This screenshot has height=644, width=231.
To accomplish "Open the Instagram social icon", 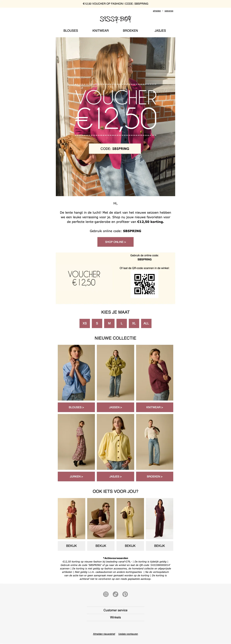I will point(106,594).
